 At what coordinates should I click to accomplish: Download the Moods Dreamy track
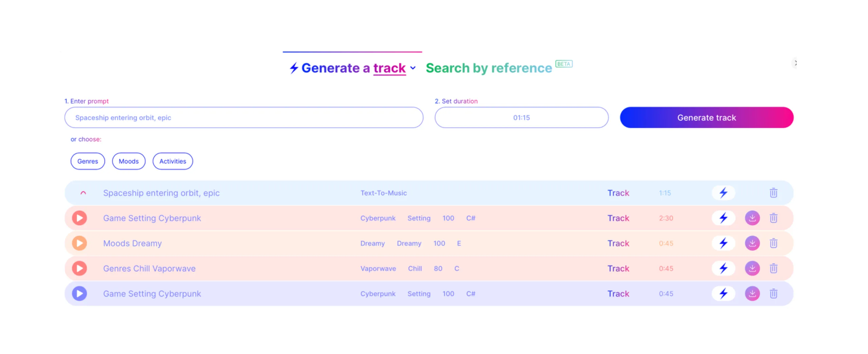(x=752, y=243)
